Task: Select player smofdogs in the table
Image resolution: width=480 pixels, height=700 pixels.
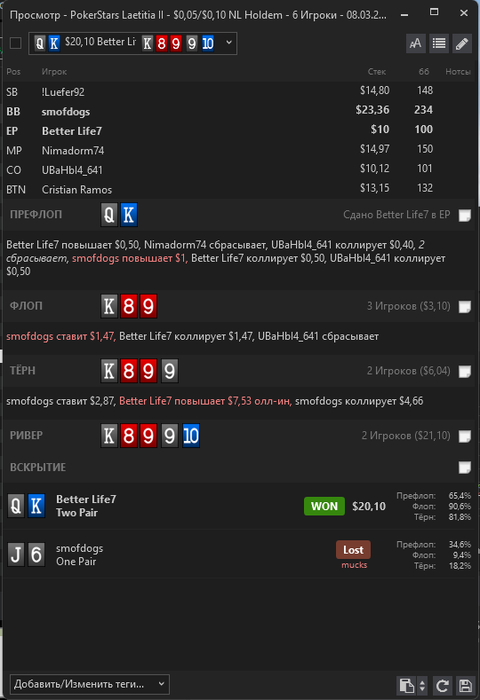Action: pos(66,112)
